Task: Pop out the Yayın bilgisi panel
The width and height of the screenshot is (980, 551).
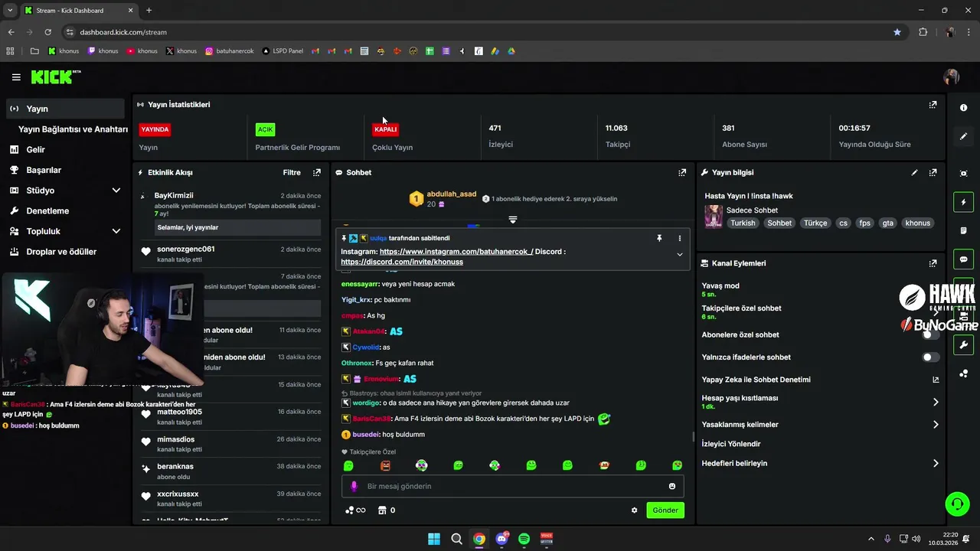Action: click(x=933, y=173)
